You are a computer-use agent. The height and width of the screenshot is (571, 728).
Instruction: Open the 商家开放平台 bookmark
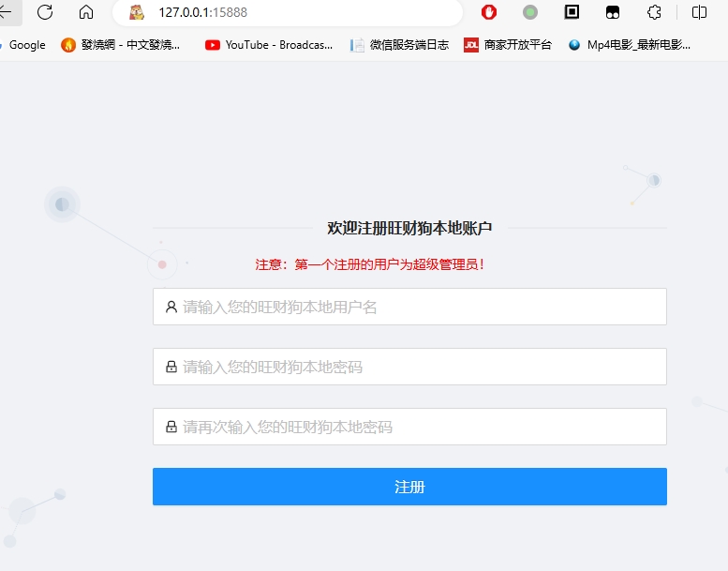pos(508,45)
